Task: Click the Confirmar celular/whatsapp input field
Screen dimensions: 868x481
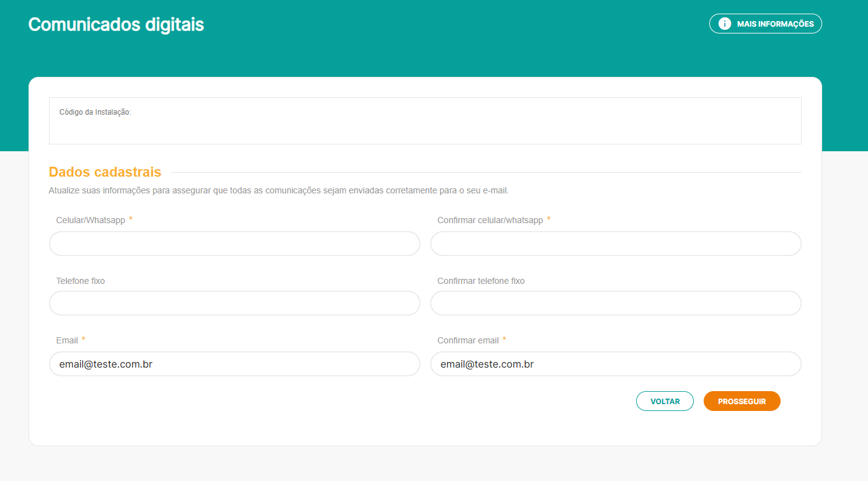Action: (615, 244)
